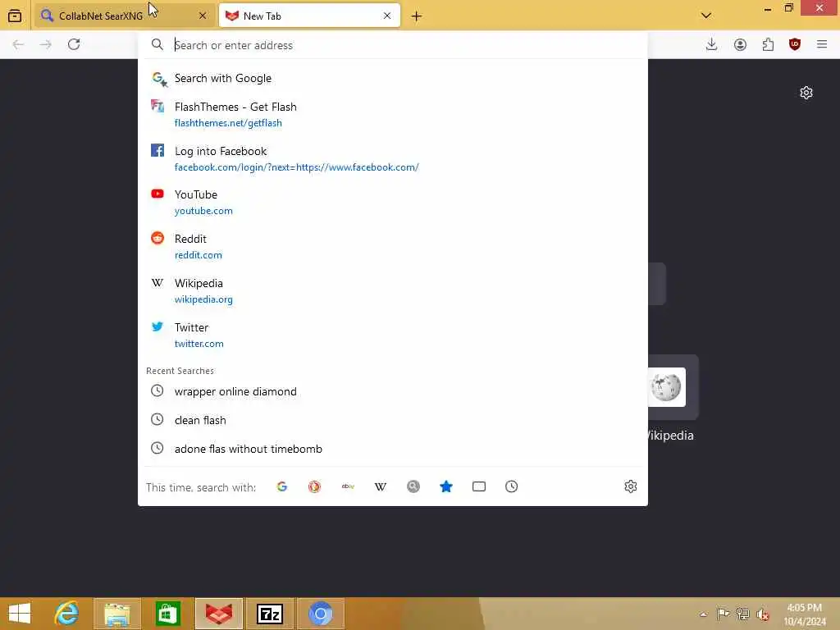Open File Explorer from taskbar
Screen dimensions: 840x630
[x=117, y=614]
